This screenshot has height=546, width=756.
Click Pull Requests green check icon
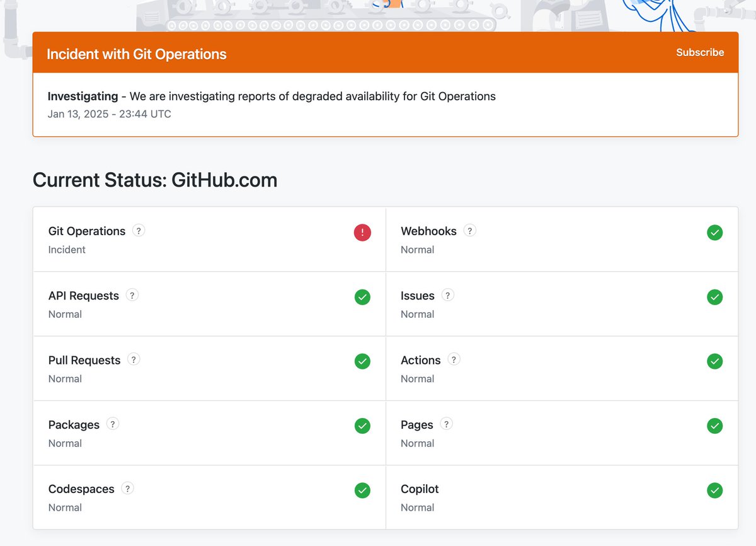pyautogui.click(x=362, y=361)
